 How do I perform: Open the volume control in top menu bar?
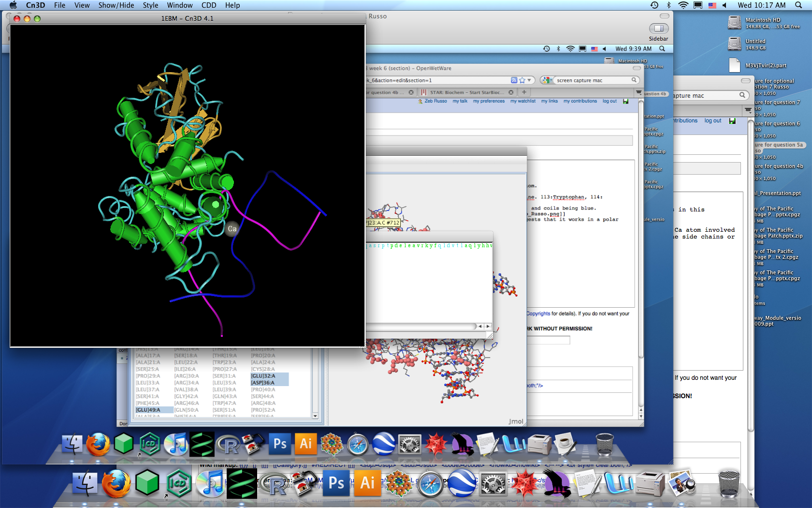click(725, 5)
